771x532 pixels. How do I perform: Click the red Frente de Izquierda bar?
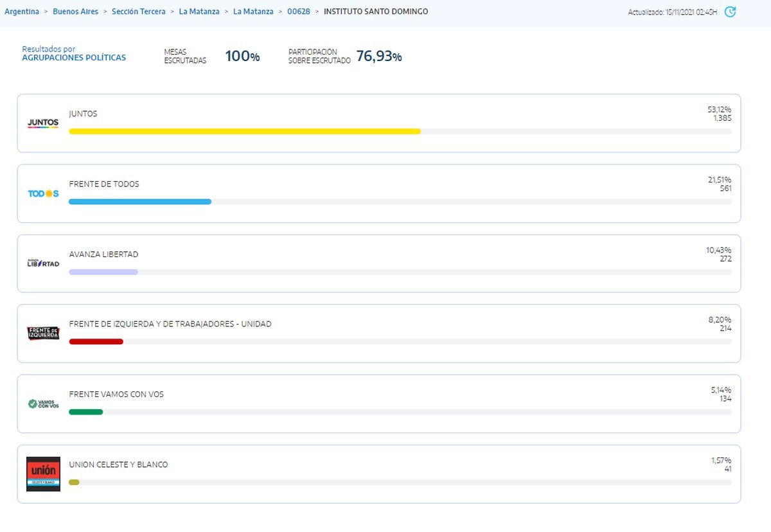tap(96, 342)
